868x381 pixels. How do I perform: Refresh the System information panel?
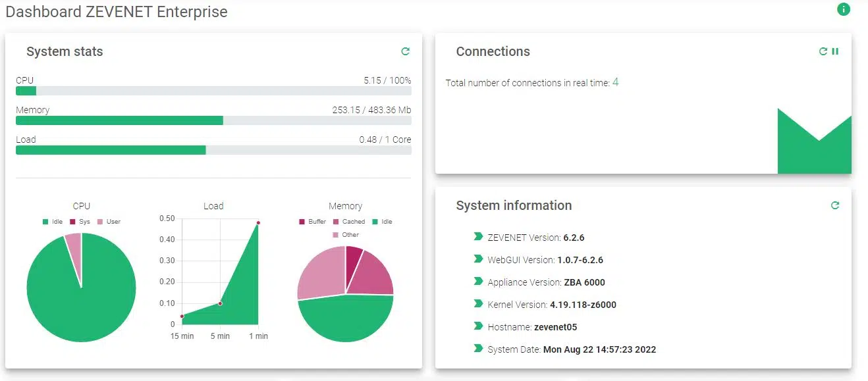[835, 205]
